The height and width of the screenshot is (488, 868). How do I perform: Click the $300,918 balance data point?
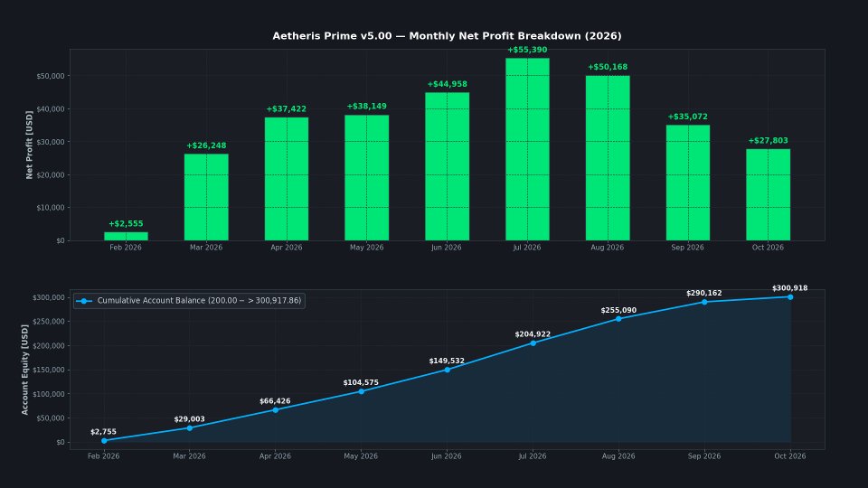790,297
